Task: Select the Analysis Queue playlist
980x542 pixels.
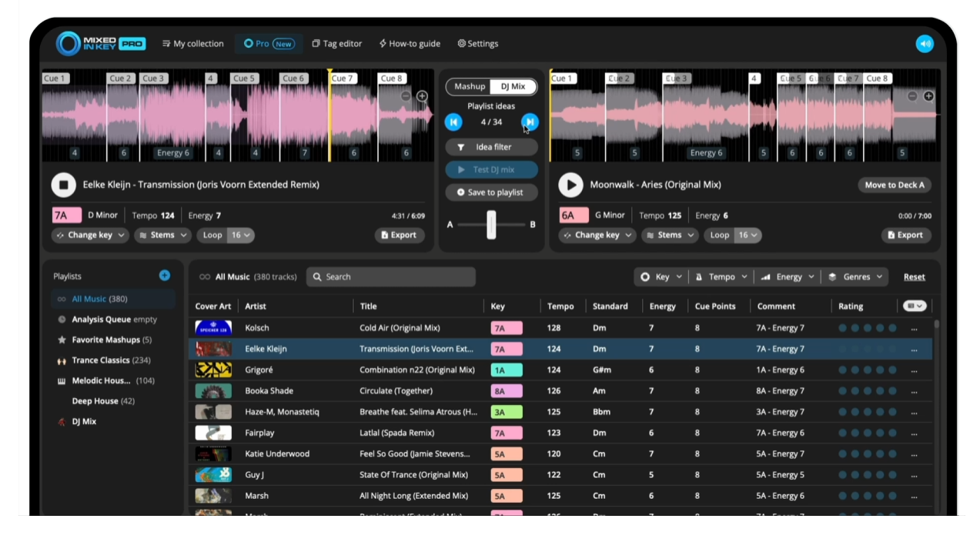Action: point(114,320)
